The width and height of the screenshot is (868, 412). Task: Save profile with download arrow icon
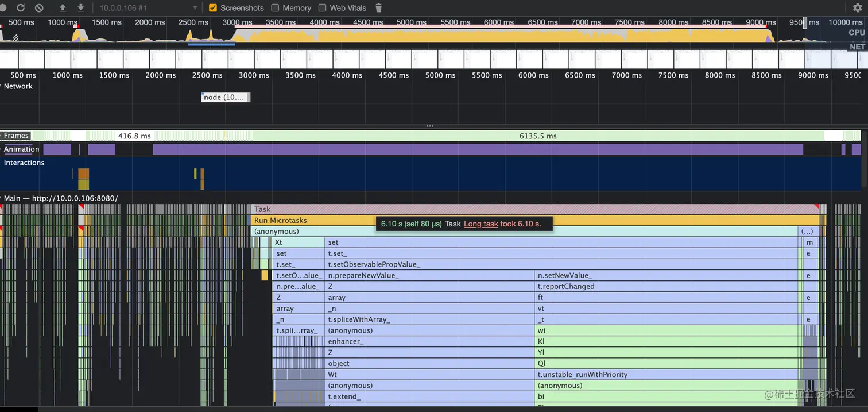coord(81,8)
